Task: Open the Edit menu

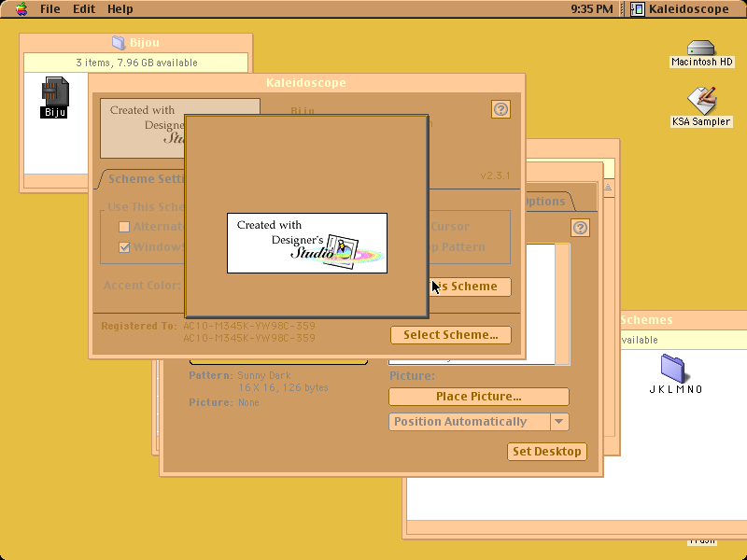Action: (84, 9)
